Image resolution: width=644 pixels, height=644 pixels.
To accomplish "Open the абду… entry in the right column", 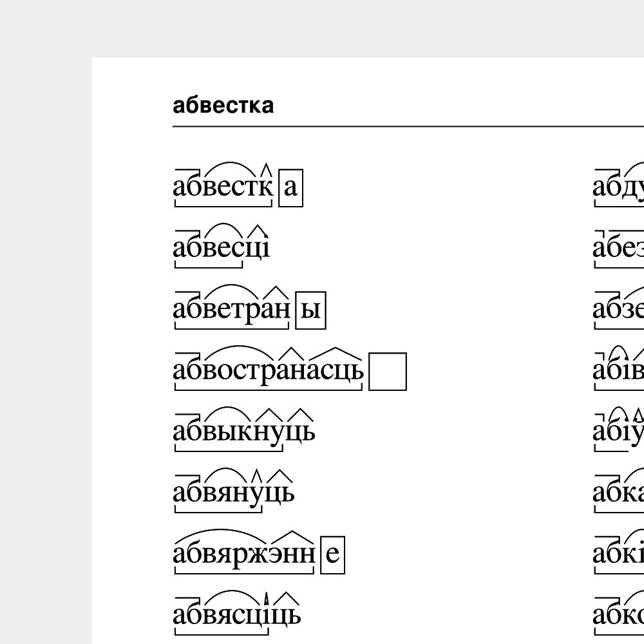I will tap(618, 187).
